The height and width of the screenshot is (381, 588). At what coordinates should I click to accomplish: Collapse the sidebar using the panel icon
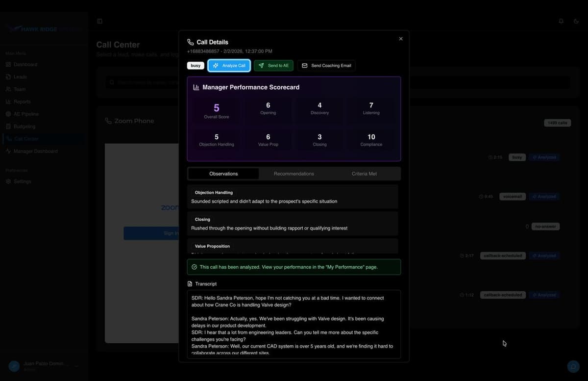click(x=99, y=21)
